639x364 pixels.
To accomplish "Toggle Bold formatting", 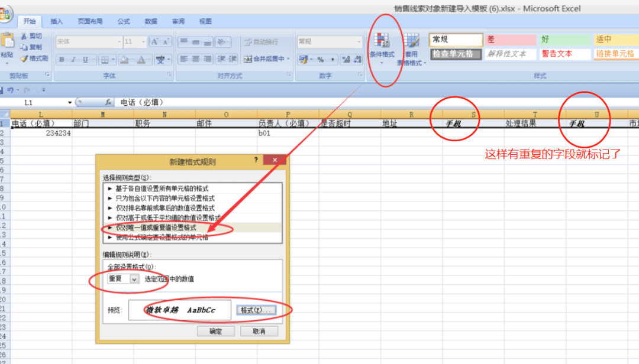I will pyautogui.click(x=62, y=60).
